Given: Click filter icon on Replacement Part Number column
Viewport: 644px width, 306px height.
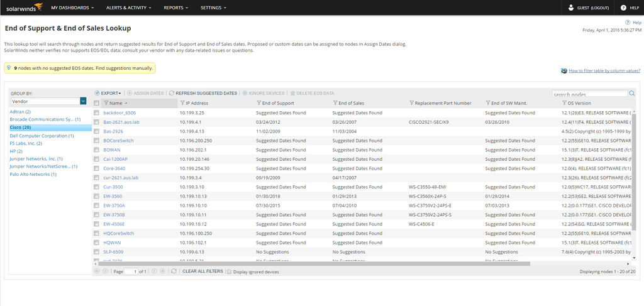Looking at the screenshot, I should click(411, 103).
